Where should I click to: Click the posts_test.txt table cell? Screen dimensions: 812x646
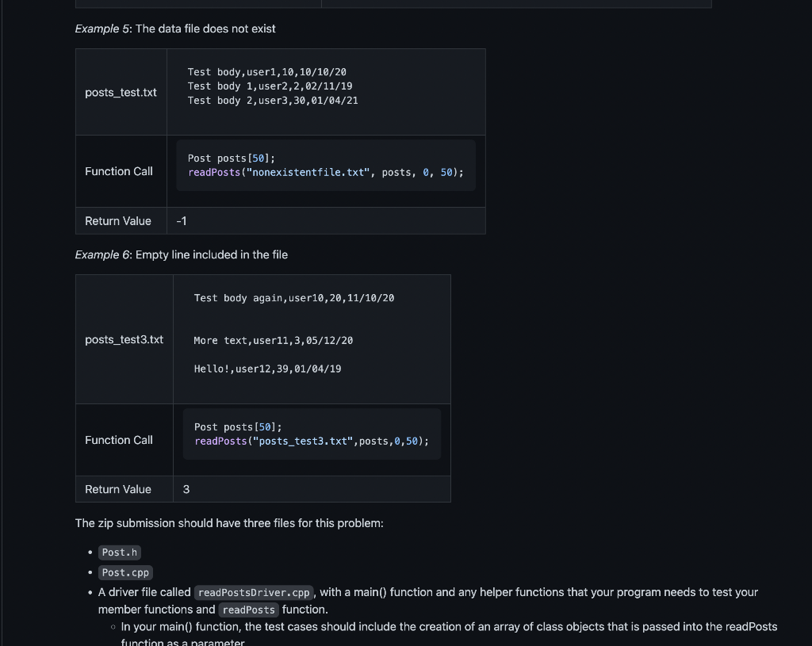click(121, 93)
